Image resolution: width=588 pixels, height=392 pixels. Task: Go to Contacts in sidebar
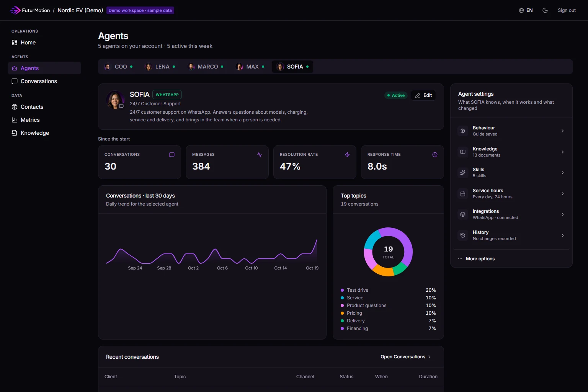tap(44, 107)
